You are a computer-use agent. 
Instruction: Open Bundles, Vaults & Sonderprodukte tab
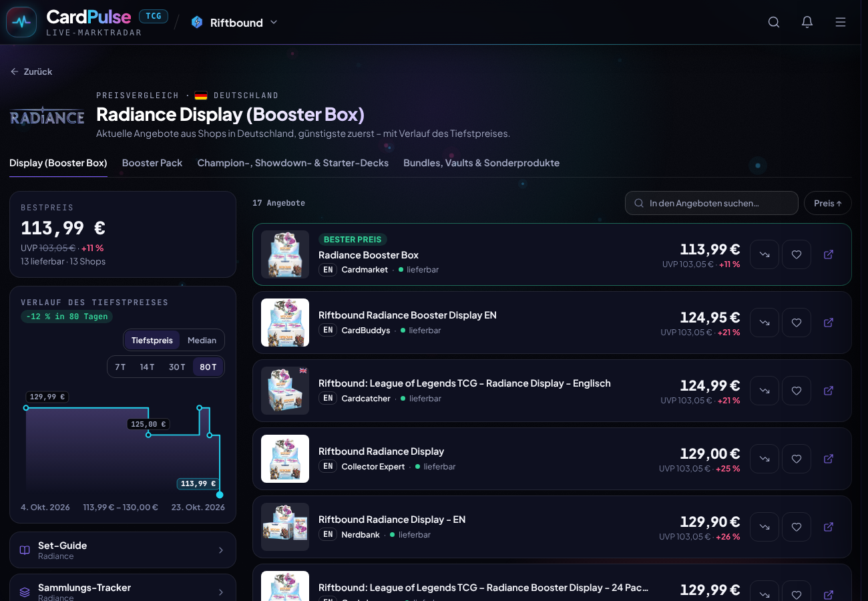481,163
